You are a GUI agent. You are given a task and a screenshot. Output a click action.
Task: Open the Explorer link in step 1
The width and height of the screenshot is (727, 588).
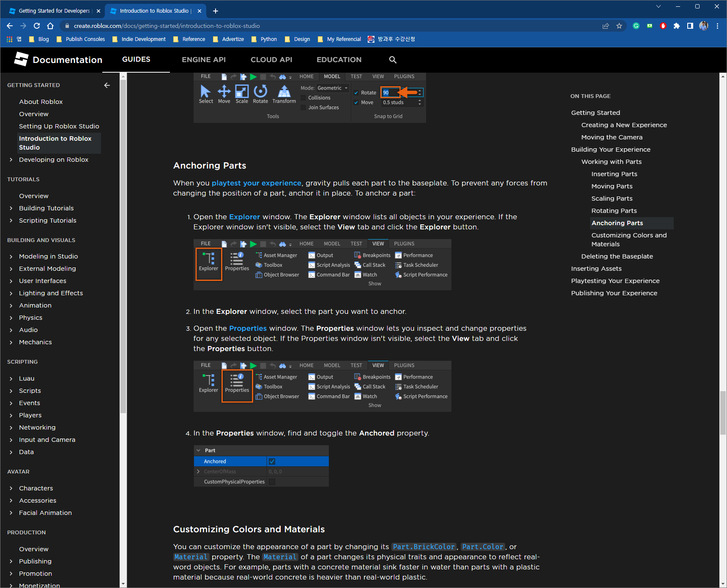[244, 217]
